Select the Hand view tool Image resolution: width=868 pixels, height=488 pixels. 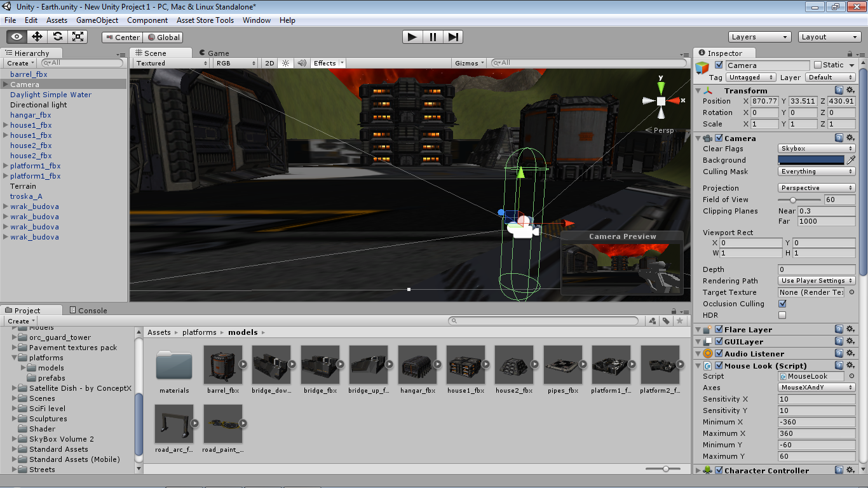coord(17,37)
